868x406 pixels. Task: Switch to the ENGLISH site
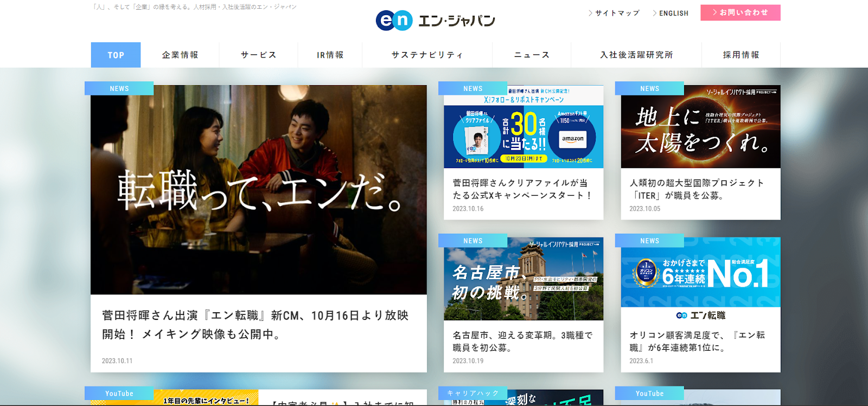coord(671,13)
